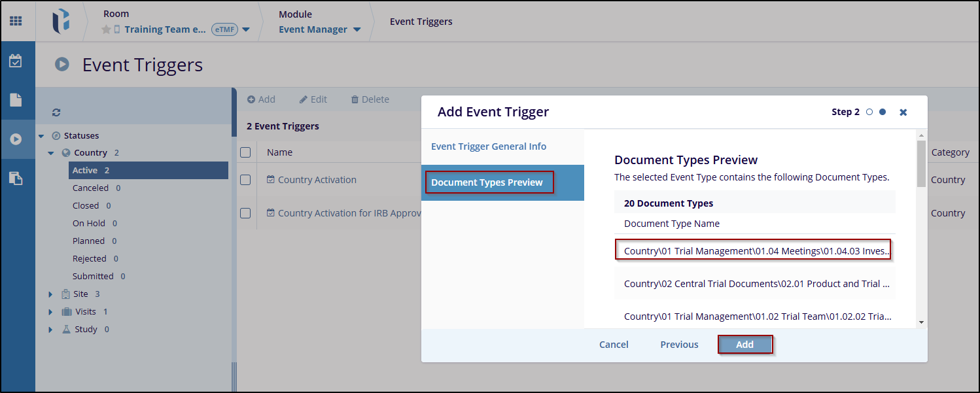
Task: Open the apps grid launcher icon
Action: coord(15,21)
